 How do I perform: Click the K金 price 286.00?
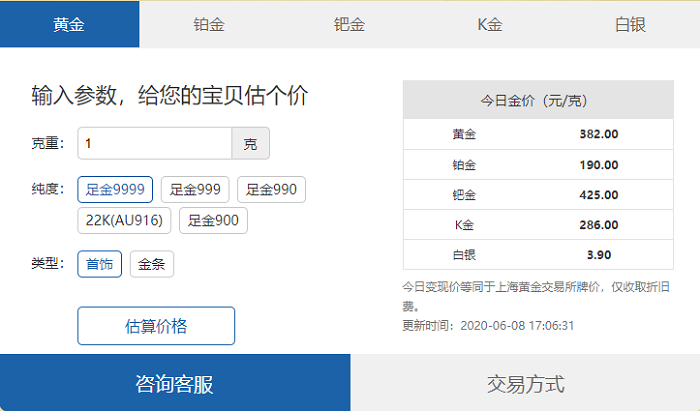(x=599, y=224)
